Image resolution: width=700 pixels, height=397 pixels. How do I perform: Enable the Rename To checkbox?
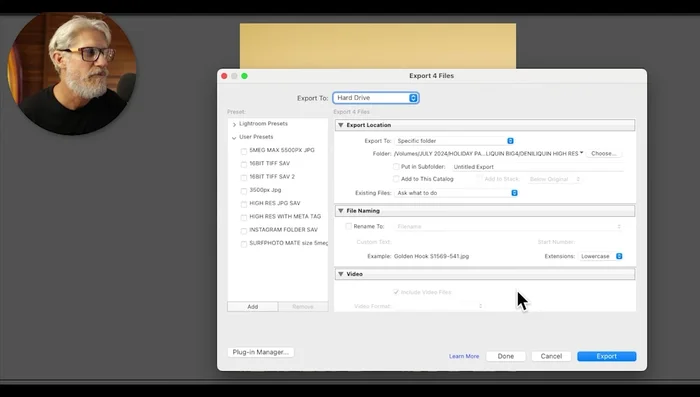(x=349, y=226)
